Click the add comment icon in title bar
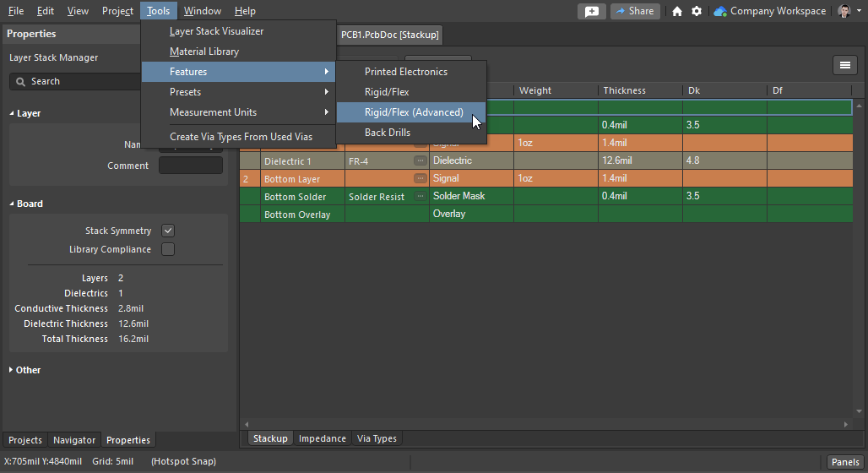This screenshot has width=868, height=473. (x=591, y=11)
